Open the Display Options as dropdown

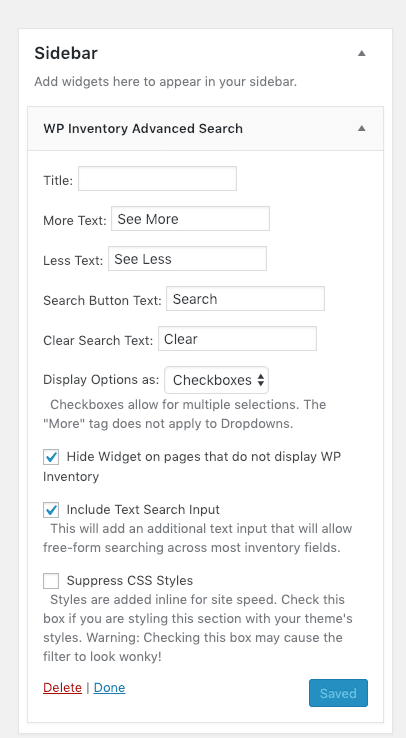[x=216, y=380]
